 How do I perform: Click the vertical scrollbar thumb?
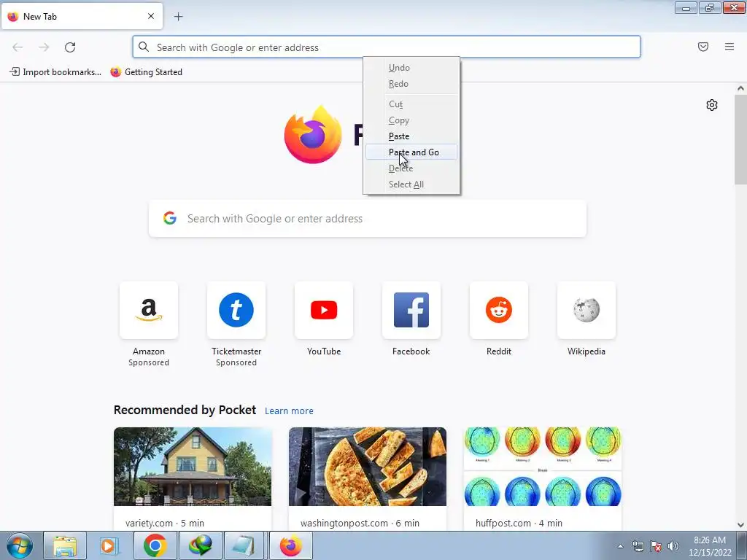[740, 139]
